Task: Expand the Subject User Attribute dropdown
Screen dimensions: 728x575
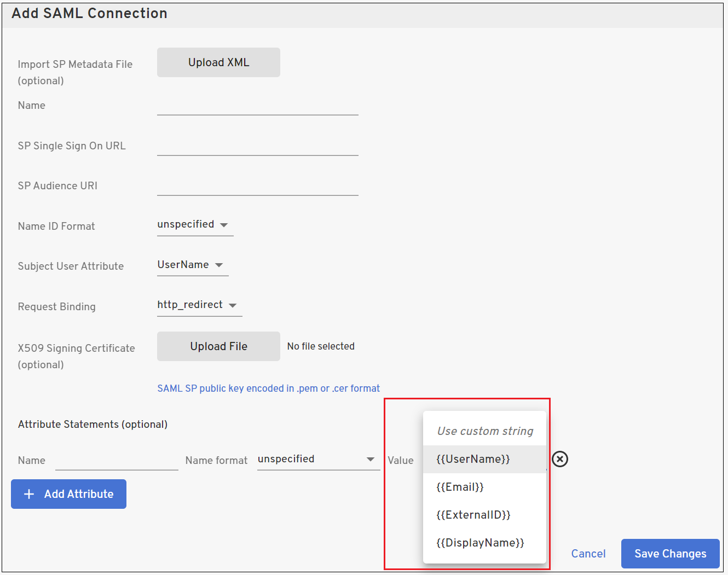Action: (x=192, y=265)
